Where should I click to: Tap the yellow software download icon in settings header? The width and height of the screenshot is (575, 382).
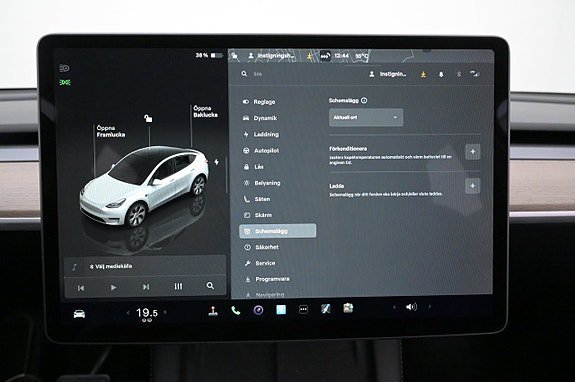pyautogui.click(x=424, y=74)
